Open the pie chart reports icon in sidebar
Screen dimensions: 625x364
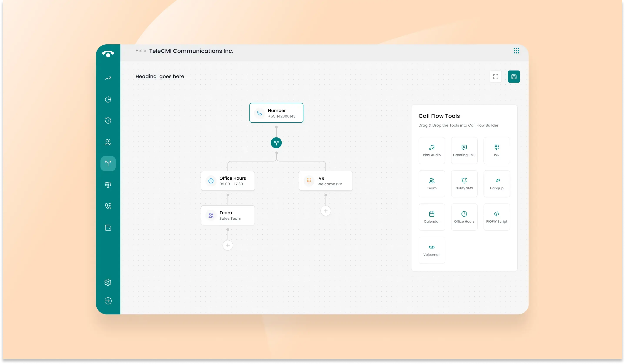click(x=108, y=99)
